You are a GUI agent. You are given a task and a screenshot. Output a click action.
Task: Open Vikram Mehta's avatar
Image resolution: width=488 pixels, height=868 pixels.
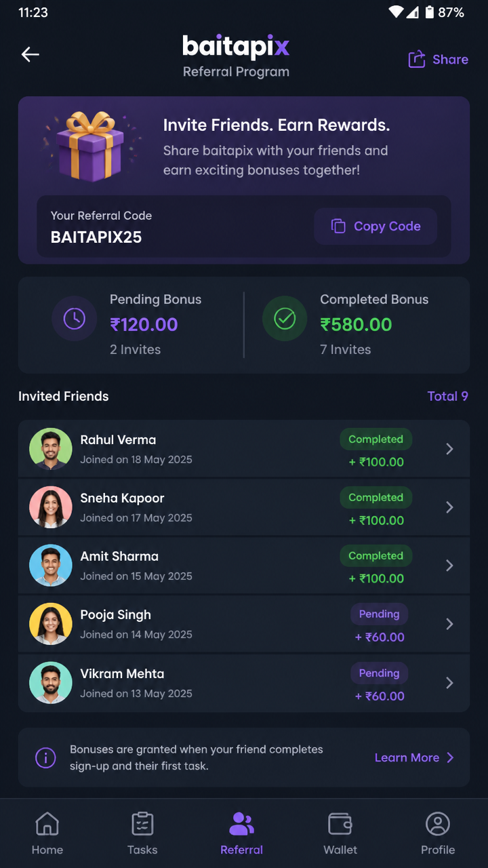click(x=51, y=683)
